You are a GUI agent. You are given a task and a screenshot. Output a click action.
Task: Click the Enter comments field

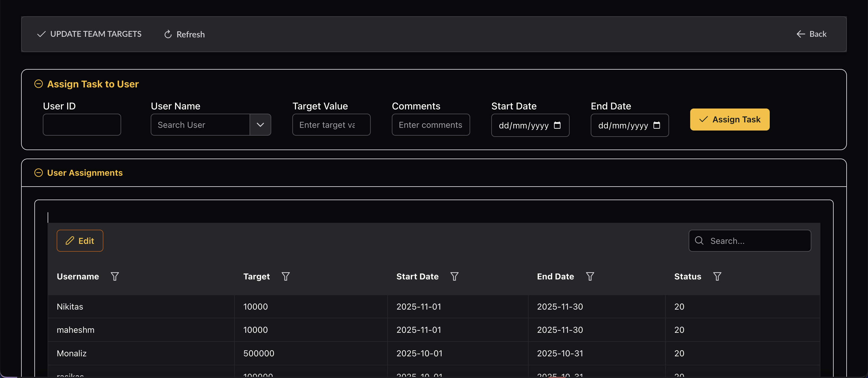point(430,125)
